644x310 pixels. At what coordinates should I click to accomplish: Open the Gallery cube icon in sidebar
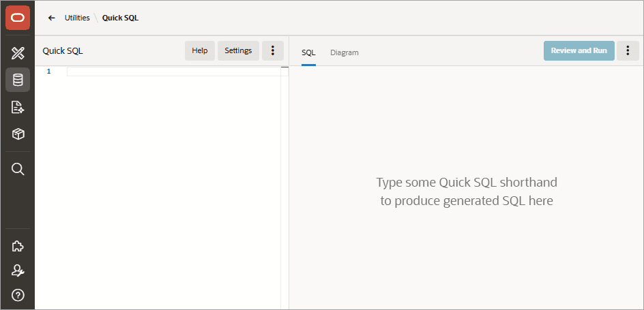pyautogui.click(x=18, y=134)
